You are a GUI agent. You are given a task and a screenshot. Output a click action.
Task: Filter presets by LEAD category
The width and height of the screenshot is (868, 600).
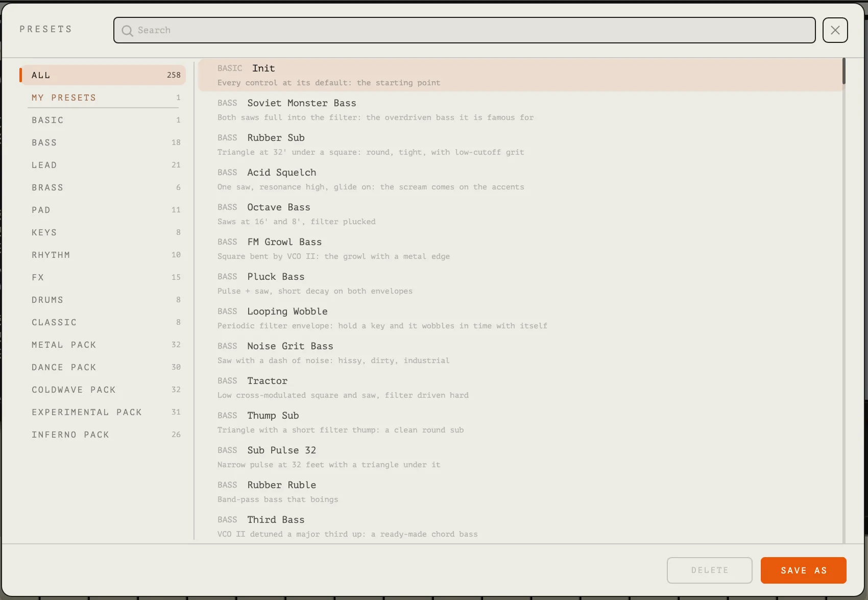(103, 165)
